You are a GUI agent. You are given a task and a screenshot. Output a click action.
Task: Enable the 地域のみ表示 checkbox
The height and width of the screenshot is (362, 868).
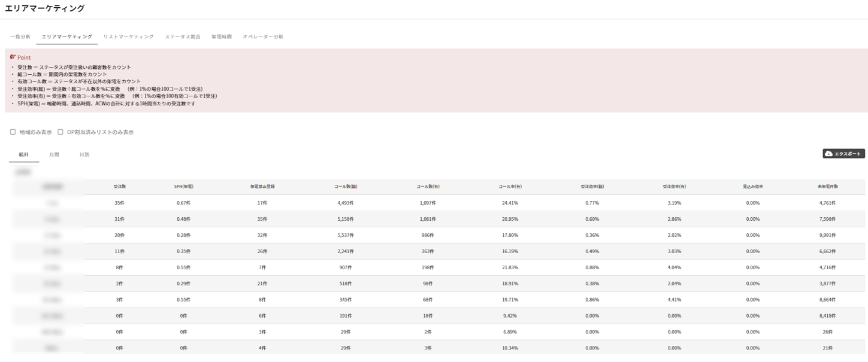coord(13,132)
